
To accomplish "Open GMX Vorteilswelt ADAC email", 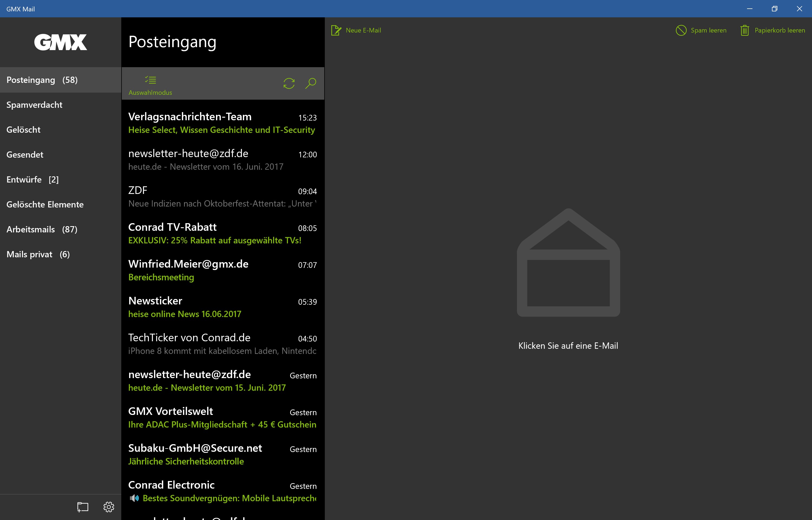I will pos(222,418).
